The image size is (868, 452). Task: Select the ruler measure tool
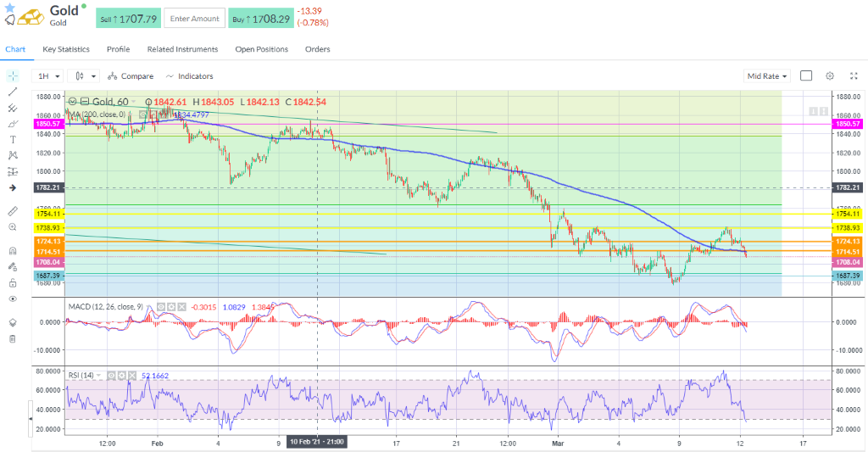13,211
